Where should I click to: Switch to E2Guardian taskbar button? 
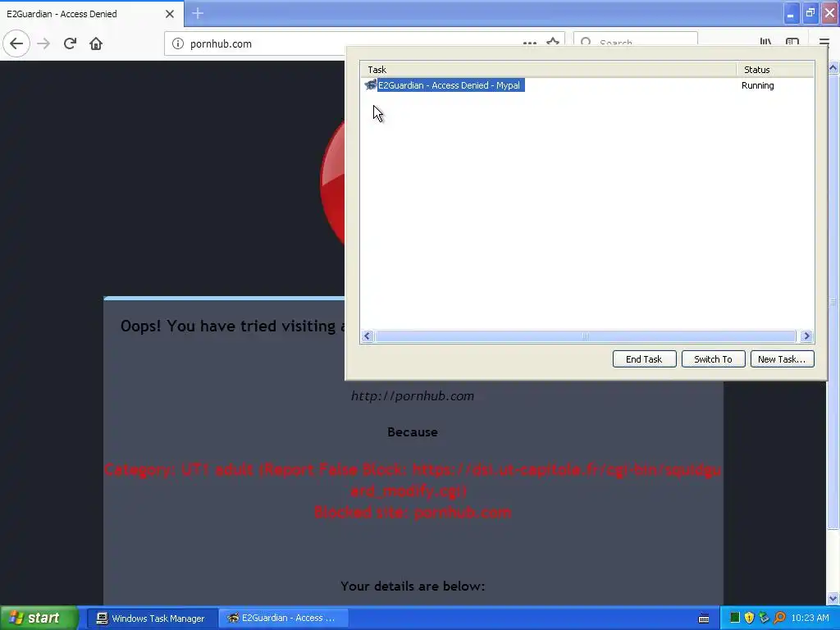pos(283,619)
